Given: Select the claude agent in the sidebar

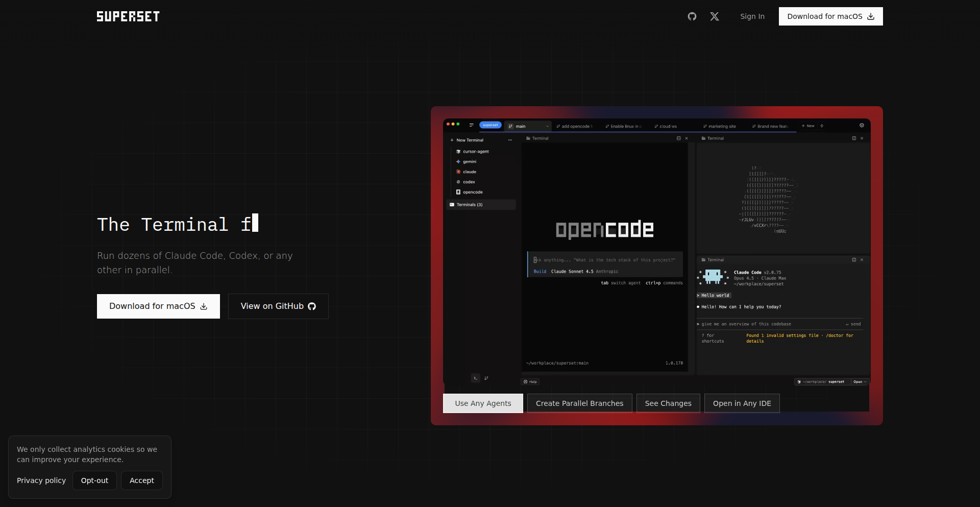Looking at the screenshot, I should click(469, 172).
